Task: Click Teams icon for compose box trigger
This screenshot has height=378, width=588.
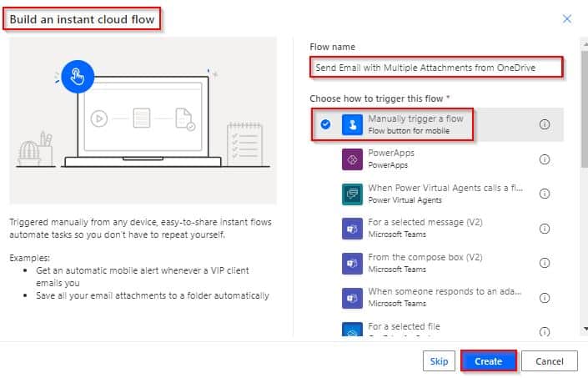Action: (352, 263)
